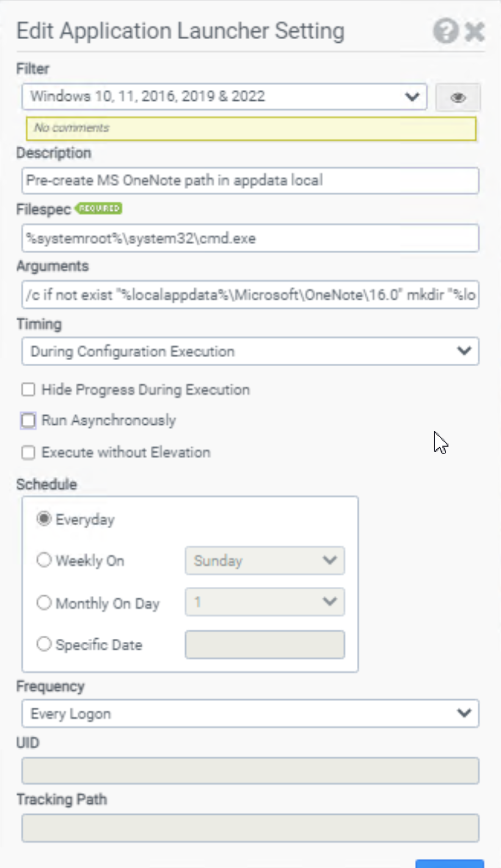Click the Specific Date input field

pyautogui.click(x=265, y=645)
